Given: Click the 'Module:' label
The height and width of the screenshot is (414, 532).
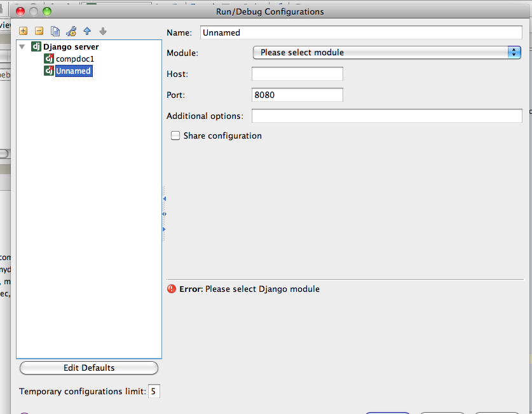Looking at the screenshot, I should click(182, 53).
